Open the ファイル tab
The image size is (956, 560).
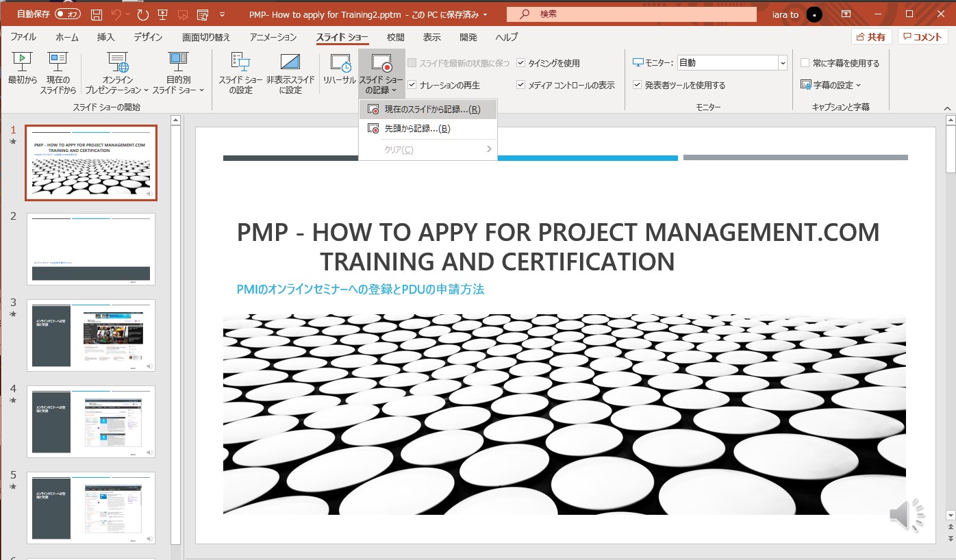click(23, 37)
